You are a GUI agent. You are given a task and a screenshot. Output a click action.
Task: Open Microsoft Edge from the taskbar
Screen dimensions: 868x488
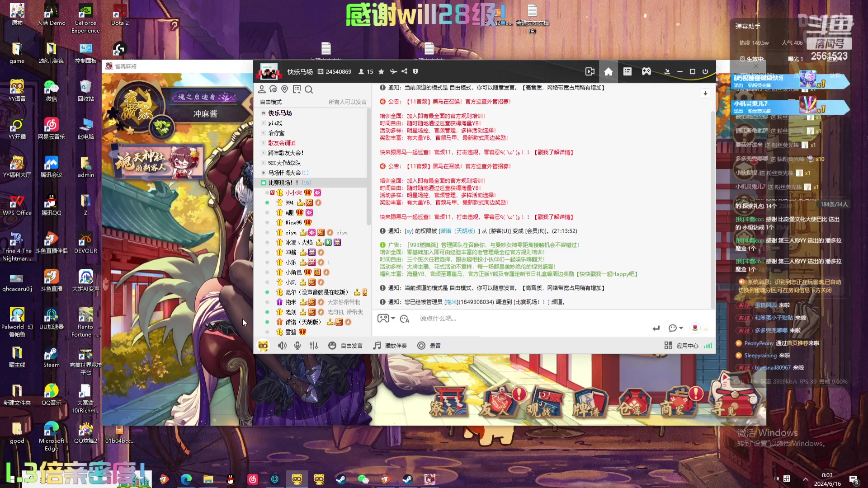(x=186, y=479)
